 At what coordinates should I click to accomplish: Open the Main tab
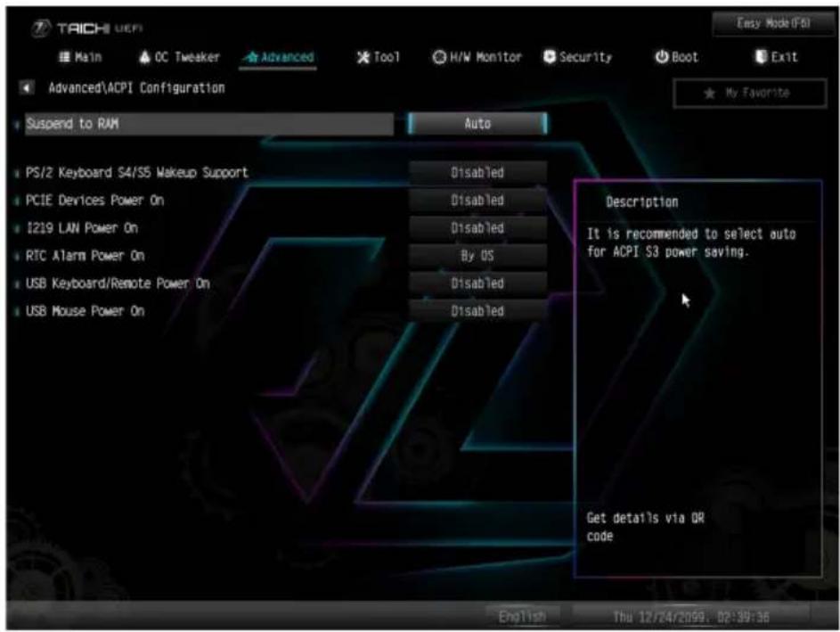[80, 57]
